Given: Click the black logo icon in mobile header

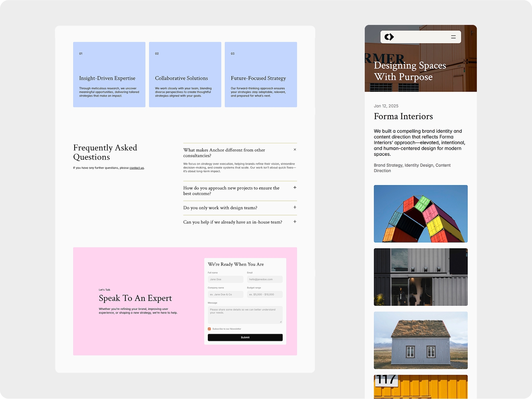Looking at the screenshot, I should pyautogui.click(x=389, y=37).
